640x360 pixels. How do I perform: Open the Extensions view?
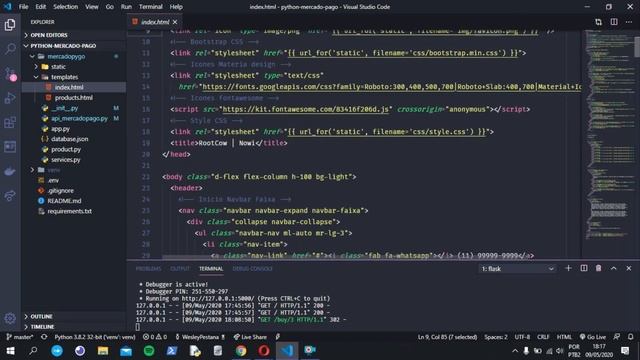click(x=10, y=122)
